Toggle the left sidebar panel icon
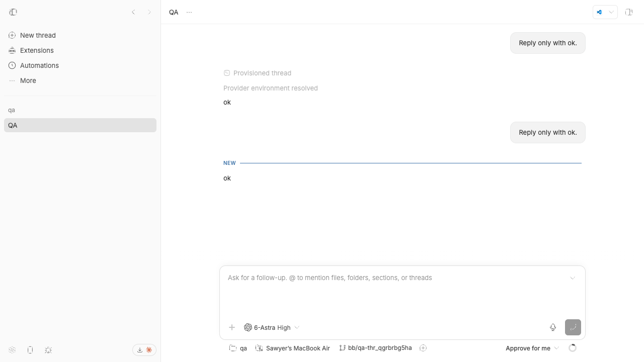644x362 pixels. coord(13,12)
